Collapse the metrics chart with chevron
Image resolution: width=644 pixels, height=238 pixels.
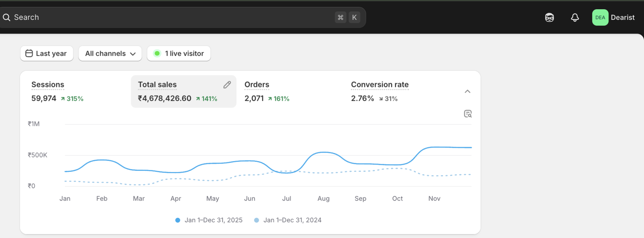(x=467, y=91)
